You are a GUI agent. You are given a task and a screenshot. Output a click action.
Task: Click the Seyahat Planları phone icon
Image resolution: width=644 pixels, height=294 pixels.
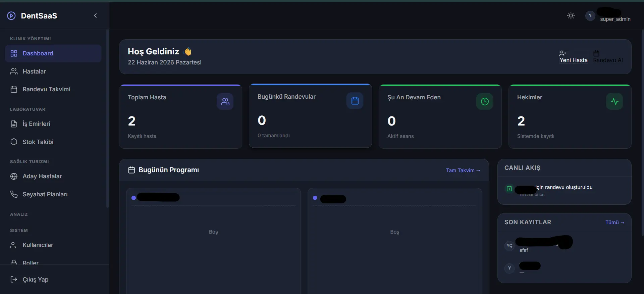(14, 194)
